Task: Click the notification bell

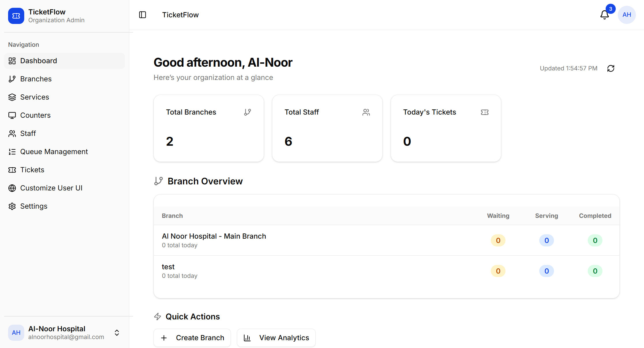Action: [x=604, y=15]
